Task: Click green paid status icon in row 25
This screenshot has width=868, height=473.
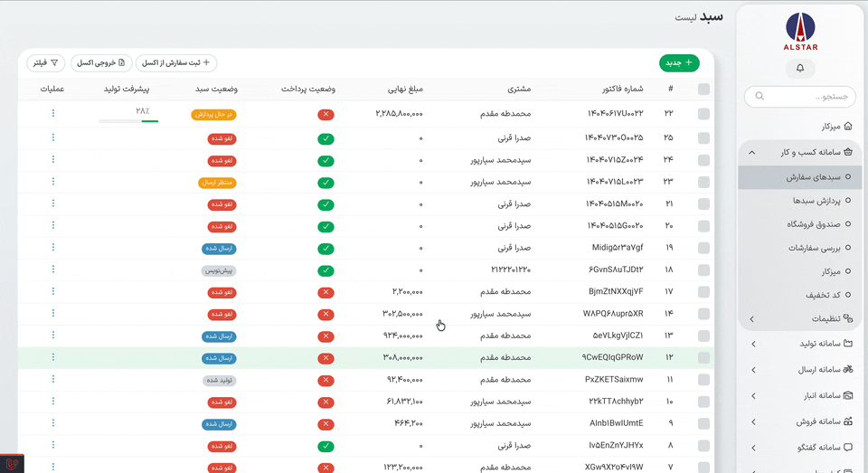Action: (325, 138)
